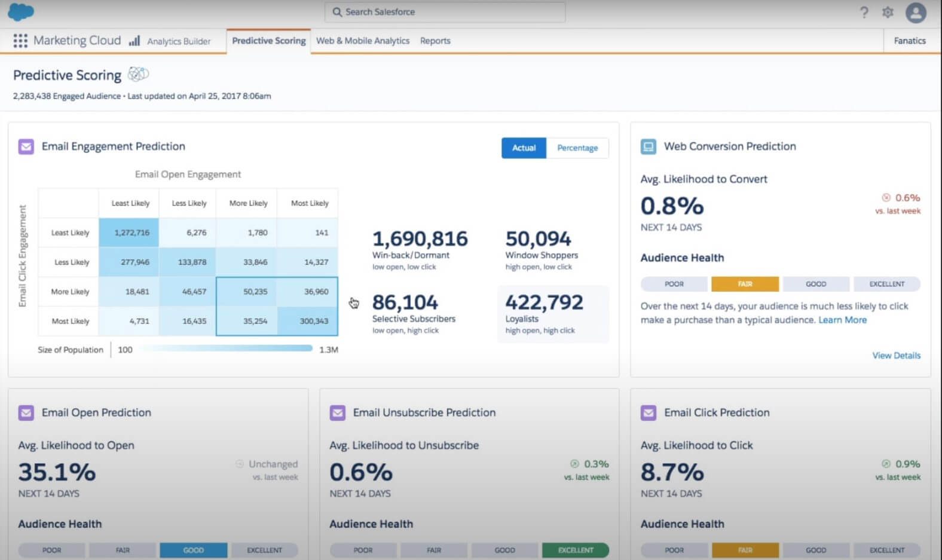Screen dimensions: 942x560
Task: Click the Einstein icon beside Predictive Scoring
Action: coord(138,74)
